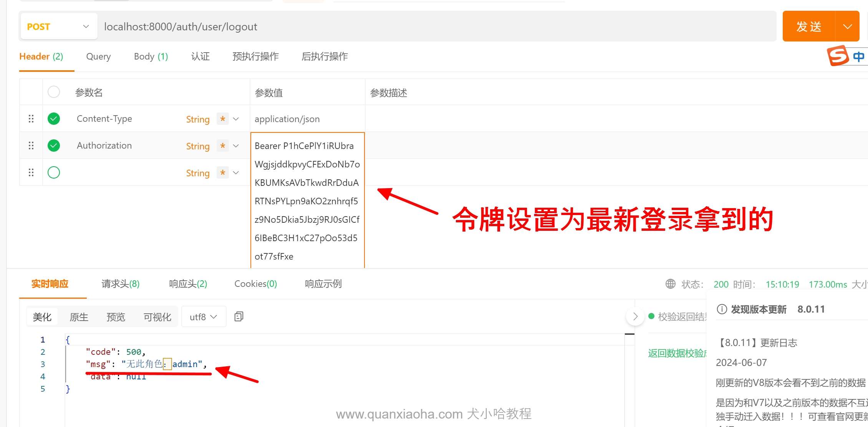This screenshot has width=868, height=427.
Task: Open the POST method dropdown
Action: click(x=58, y=26)
